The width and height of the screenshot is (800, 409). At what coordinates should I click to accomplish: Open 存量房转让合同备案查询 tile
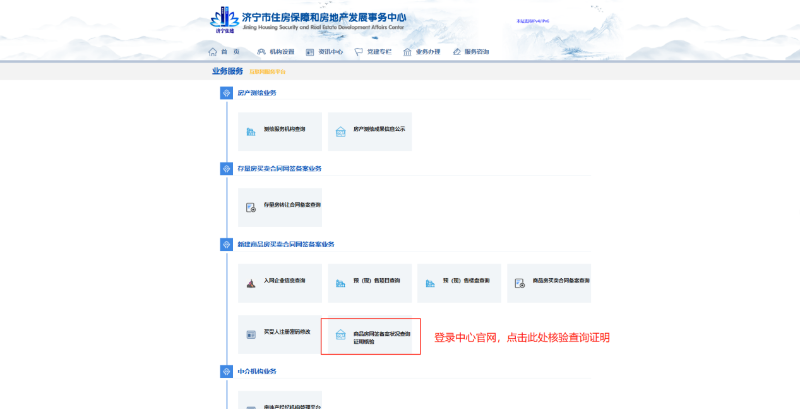tap(280, 207)
